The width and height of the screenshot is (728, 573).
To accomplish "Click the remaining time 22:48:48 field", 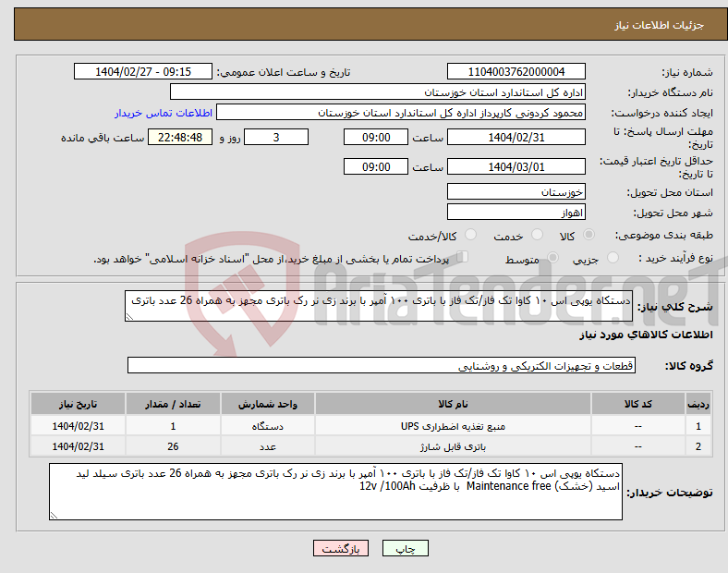I will coord(180,137).
